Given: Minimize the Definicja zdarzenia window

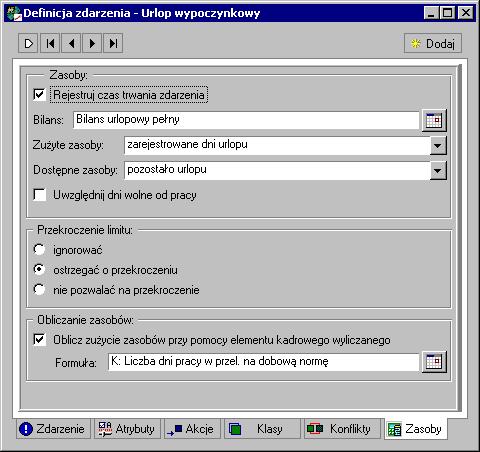Looking at the screenshot, I should (431, 13).
